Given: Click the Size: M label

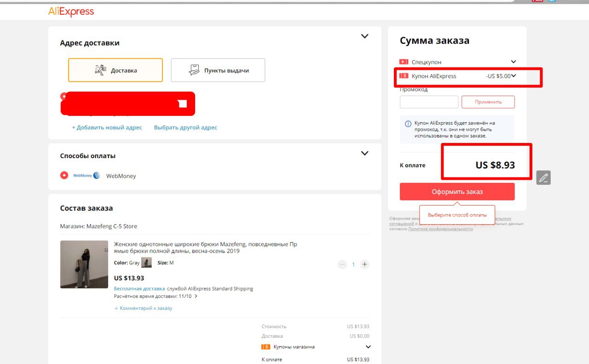Looking at the screenshot, I should pyautogui.click(x=166, y=263).
